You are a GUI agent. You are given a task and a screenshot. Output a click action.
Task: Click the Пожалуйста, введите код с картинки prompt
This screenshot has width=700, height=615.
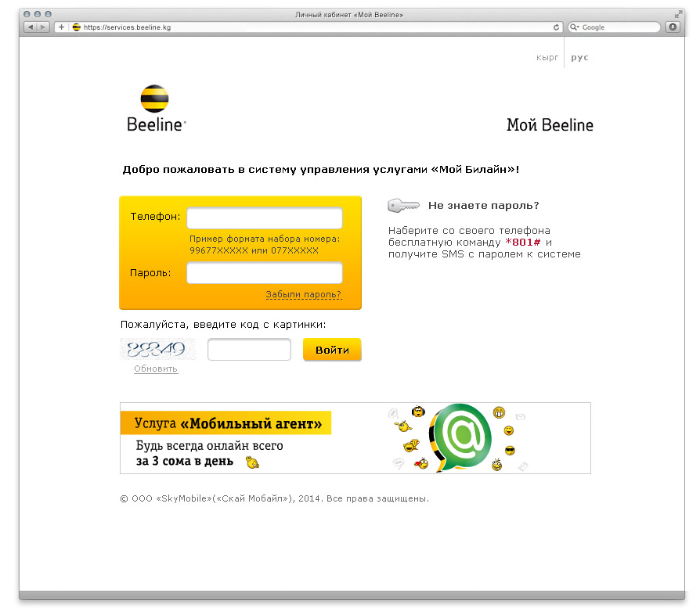pos(223,325)
